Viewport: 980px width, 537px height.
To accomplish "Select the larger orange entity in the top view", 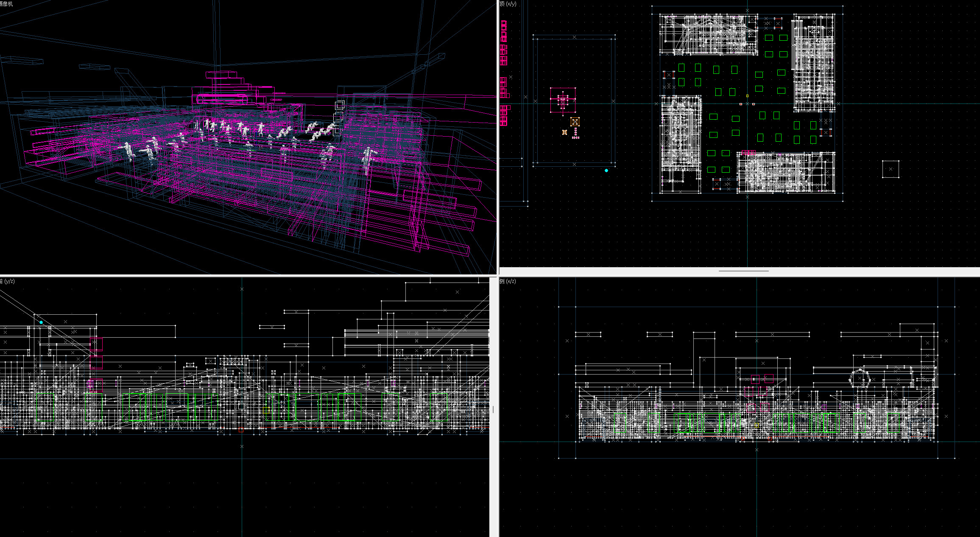I will 575,122.
